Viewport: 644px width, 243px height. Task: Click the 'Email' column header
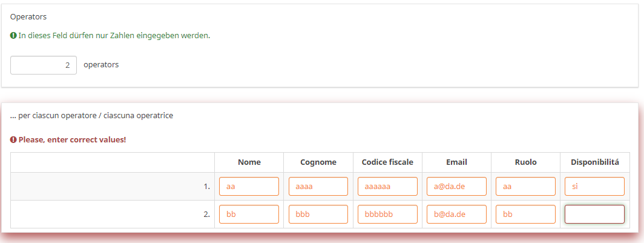click(456, 162)
